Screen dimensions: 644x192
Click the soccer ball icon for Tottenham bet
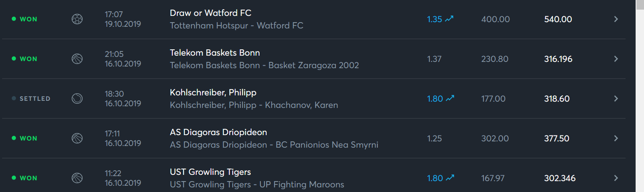point(77,19)
